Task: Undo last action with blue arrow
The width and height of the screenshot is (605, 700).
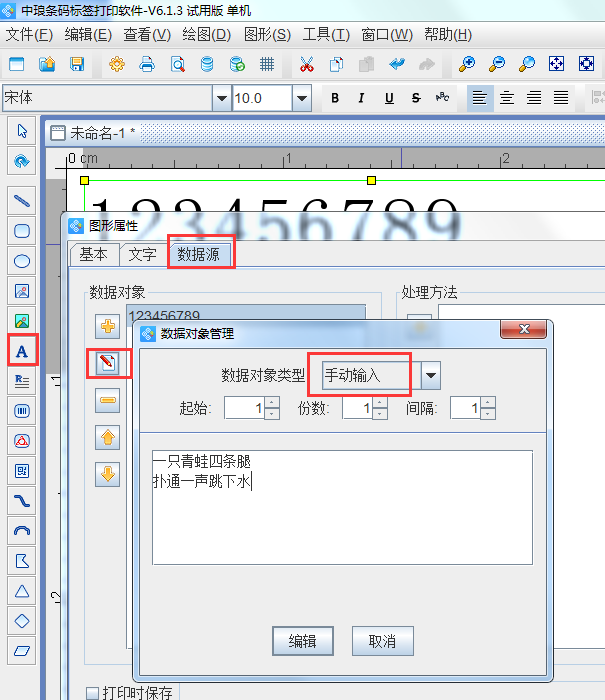Action: [396, 64]
